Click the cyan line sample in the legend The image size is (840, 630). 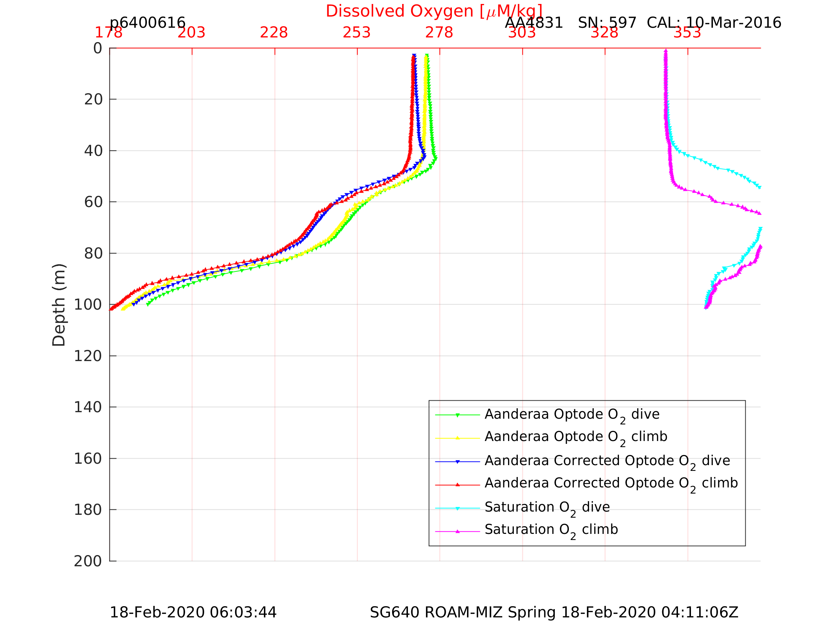click(x=457, y=508)
